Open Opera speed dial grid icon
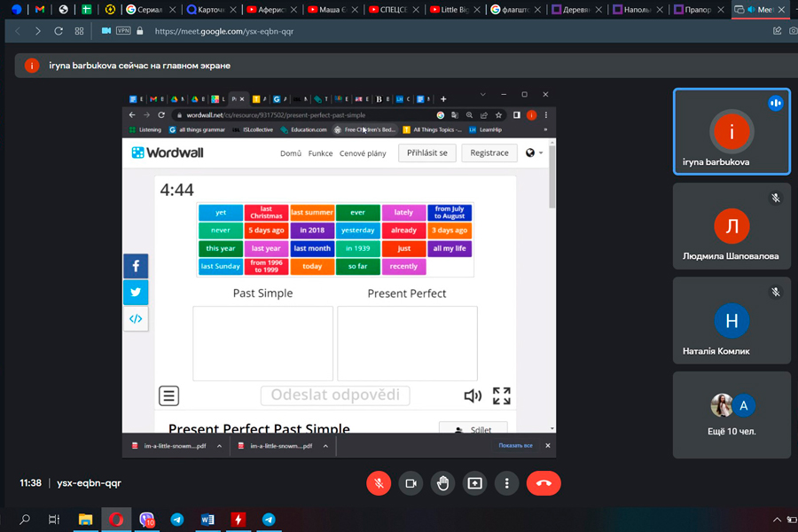This screenshot has width=798, height=532. pos(79,31)
